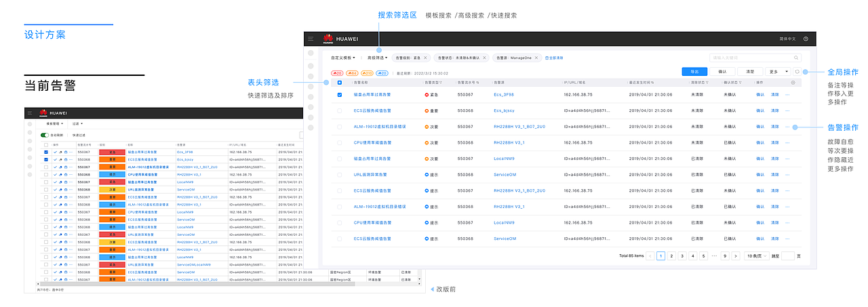
Task: Check URL探测异常告警 row checkbox in new design
Action: coord(340,174)
